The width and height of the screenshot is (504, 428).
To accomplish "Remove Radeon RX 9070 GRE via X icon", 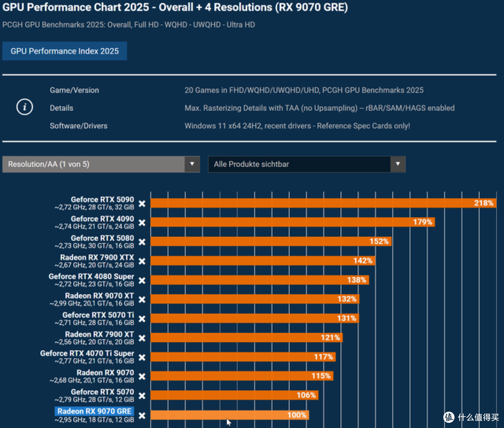I will (142, 415).
